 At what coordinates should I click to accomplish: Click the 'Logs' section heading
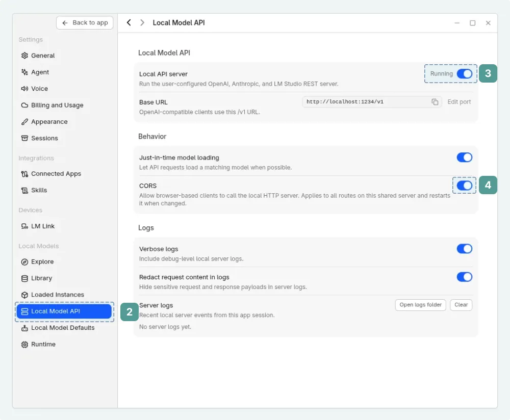[146, 228]
